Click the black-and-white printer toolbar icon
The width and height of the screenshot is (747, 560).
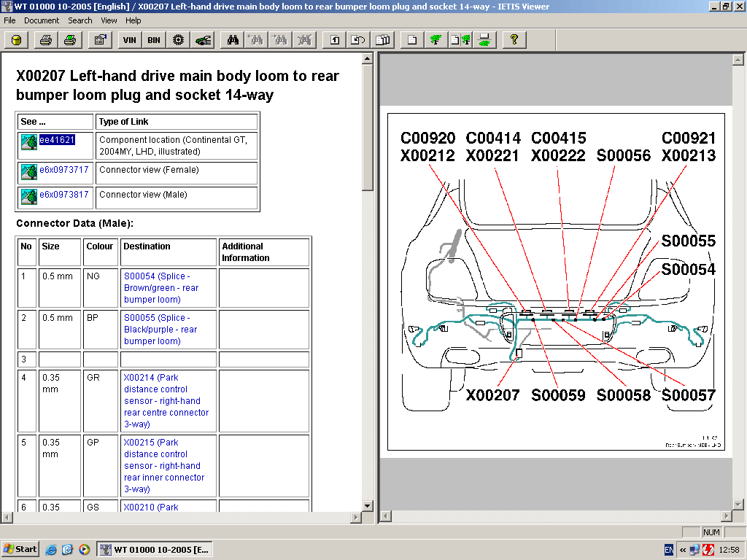(46, 40)
